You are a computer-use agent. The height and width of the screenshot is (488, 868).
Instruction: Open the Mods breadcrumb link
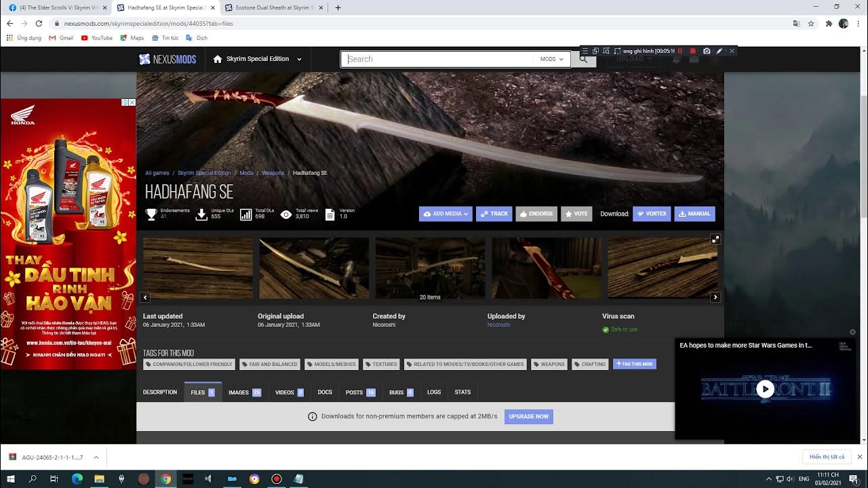click(246, 173)
